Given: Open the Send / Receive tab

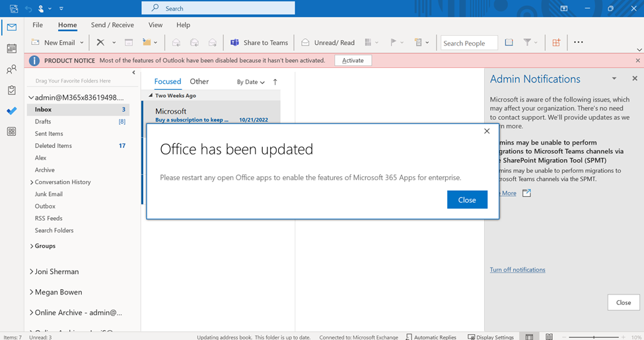Looking at the screenshot, I should coord(112,25).
